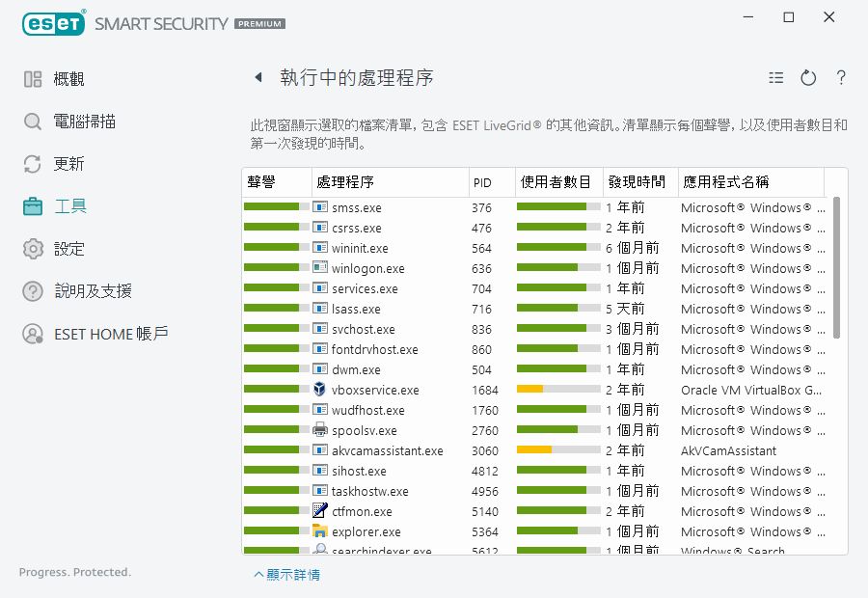Open 說明及支援 in the sidebar
This screenshot has width=868, height=598.
pos(92,291)
